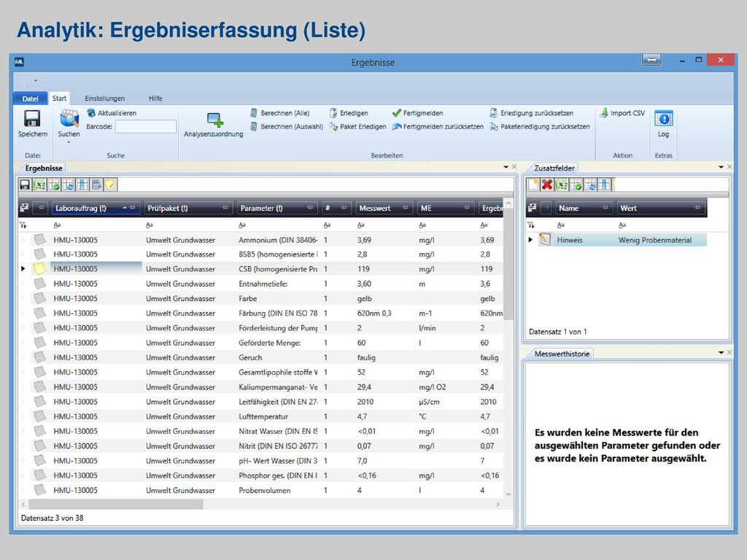Add a new entry in the Zusatzfelder toolbar
The height and width of the screenshot is (560, 747).
pyautogui.click(x=533, y=184)
